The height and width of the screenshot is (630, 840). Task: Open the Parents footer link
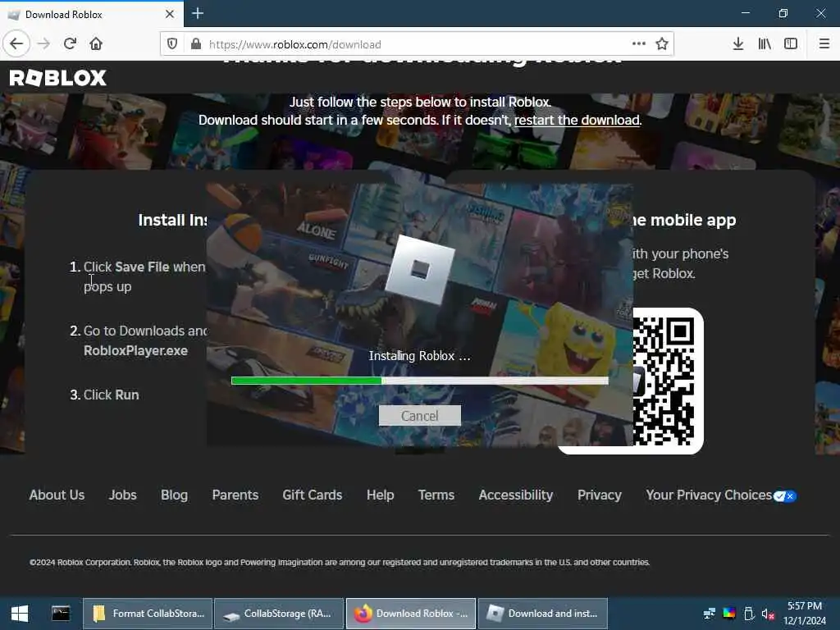click(235, 495)
